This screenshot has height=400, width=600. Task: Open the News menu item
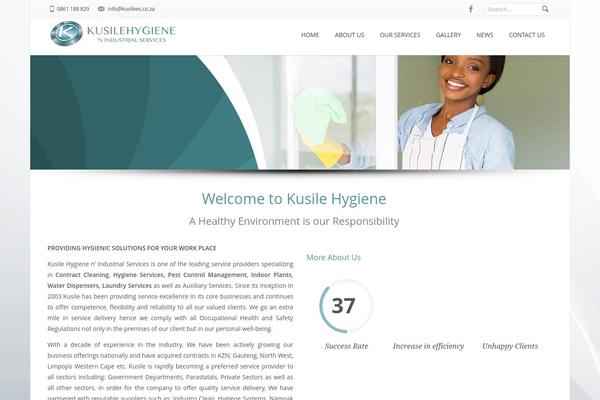tap(484, 35)
